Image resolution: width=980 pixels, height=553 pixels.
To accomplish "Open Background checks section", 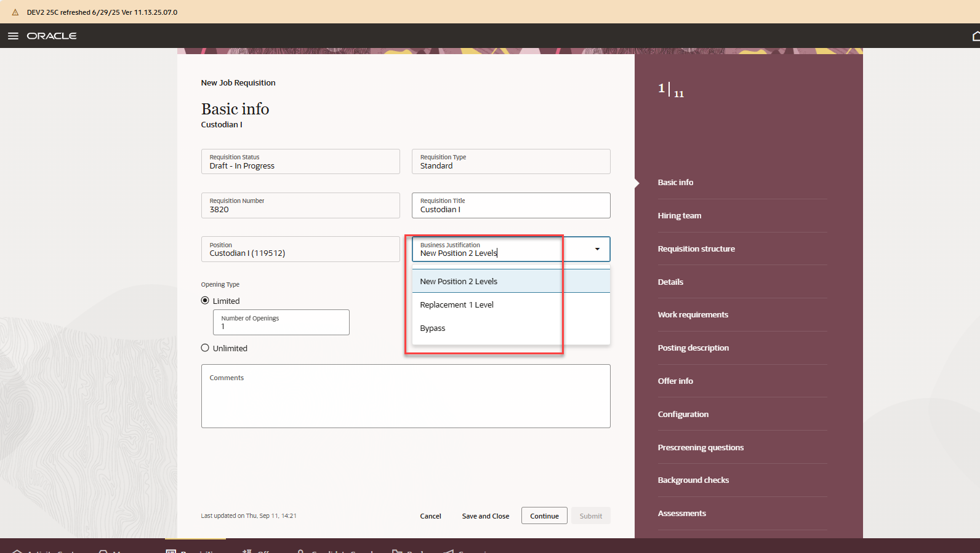I will 693,480.
